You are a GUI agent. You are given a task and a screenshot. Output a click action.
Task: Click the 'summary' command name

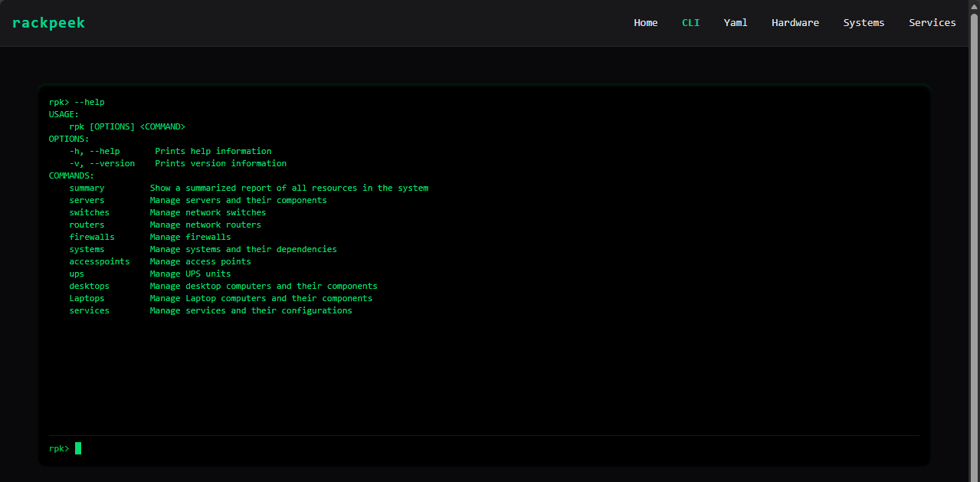click(x=87, y=188)
